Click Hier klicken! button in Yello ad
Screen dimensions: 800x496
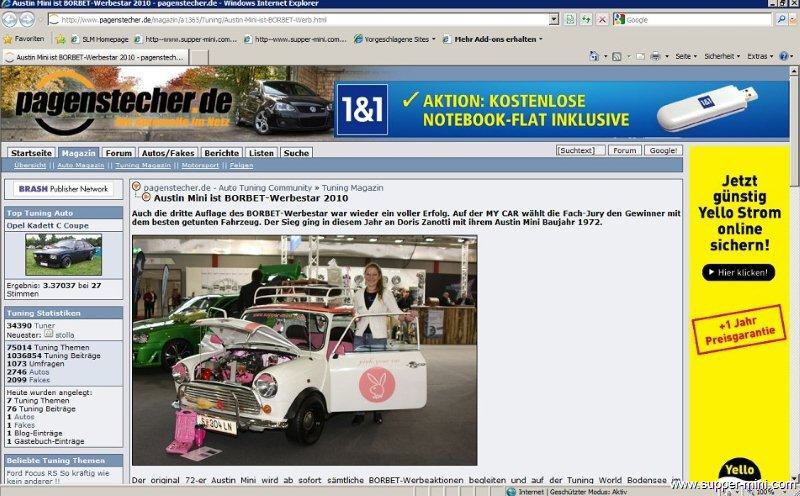coord(738,272)
